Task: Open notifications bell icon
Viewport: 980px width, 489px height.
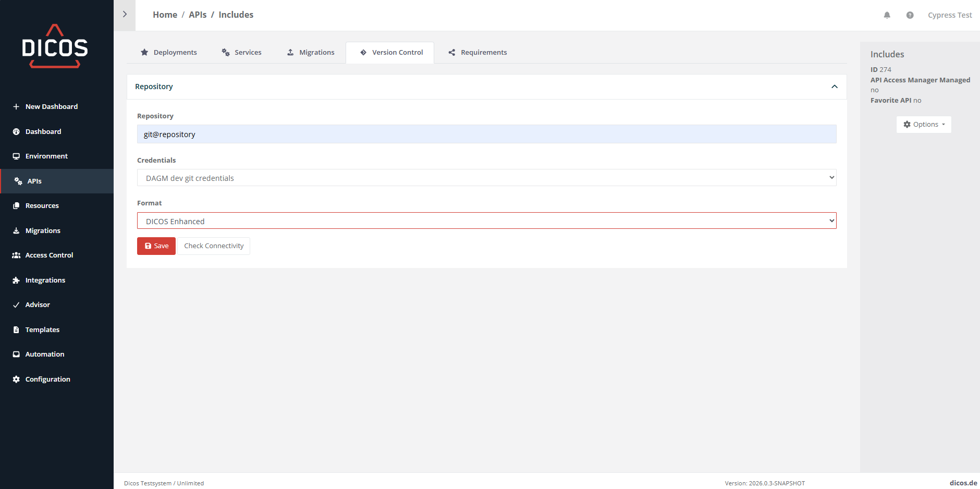Action: click(x=887, y=15)
